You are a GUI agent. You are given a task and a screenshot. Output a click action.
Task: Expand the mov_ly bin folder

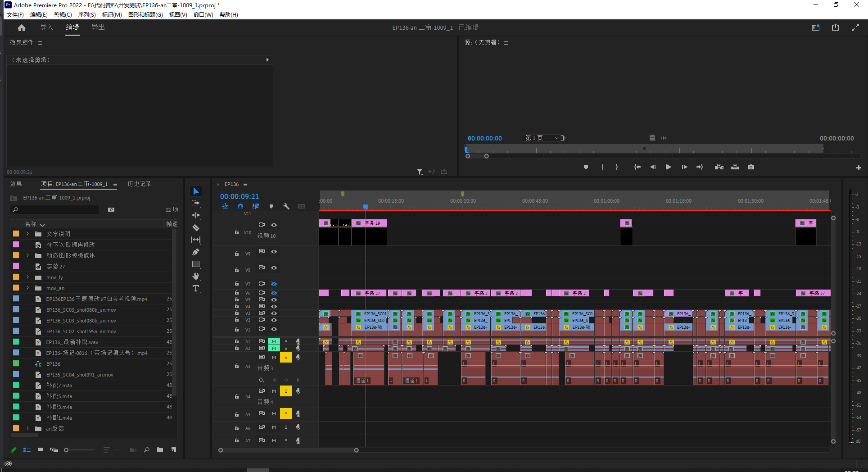28,277
